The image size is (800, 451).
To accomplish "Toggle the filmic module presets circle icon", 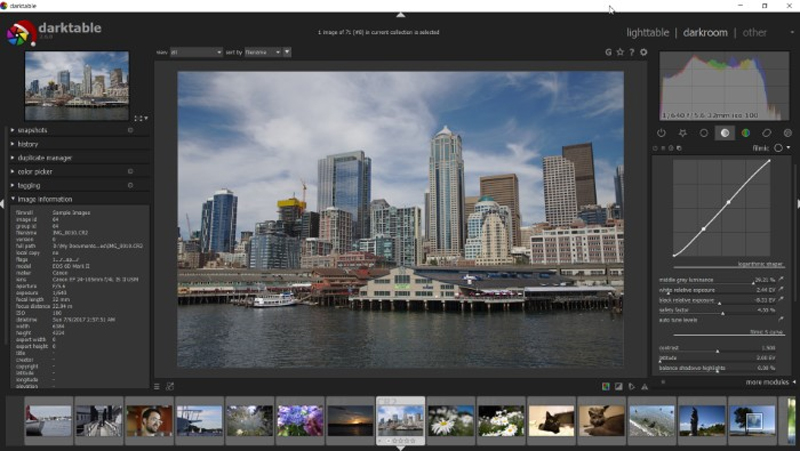I will click(779, 148).
